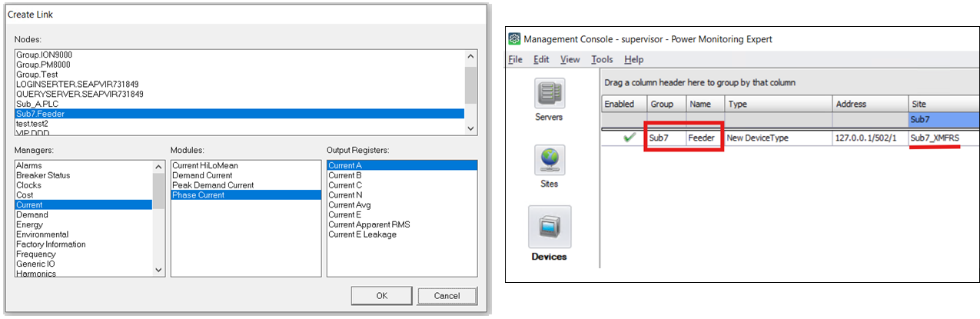Select Current manager

[84, 205]
